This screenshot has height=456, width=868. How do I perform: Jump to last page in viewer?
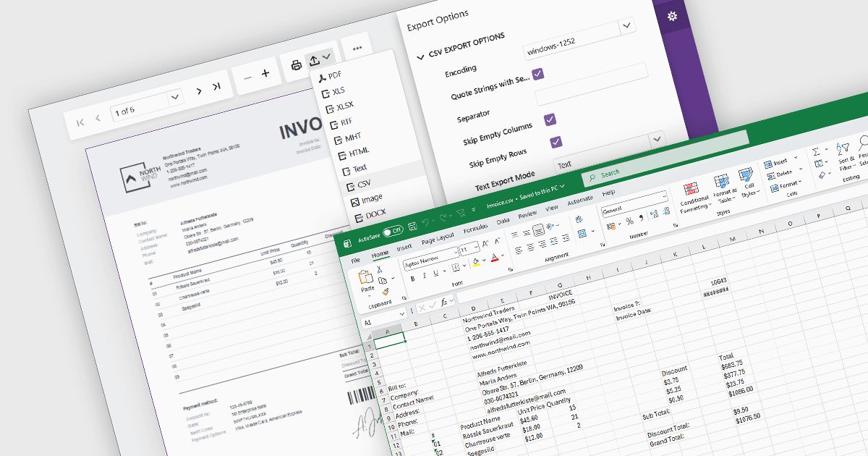pyautogui.click(x=216, y=87)
